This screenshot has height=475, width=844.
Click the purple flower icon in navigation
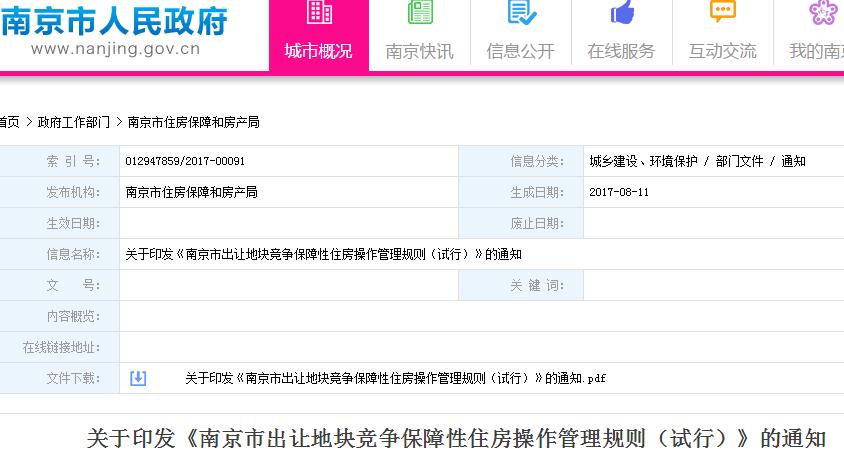[823, 12]
